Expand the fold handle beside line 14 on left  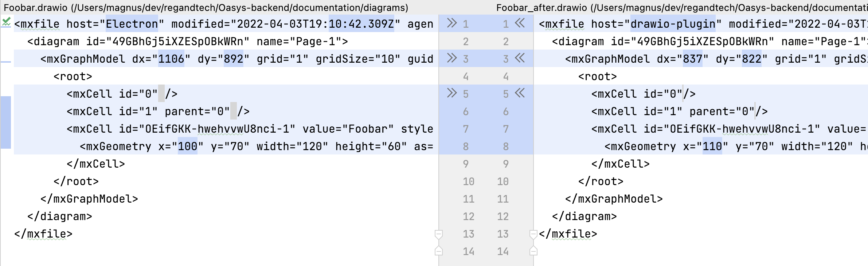pyautogui.click(x=439, y=251)
